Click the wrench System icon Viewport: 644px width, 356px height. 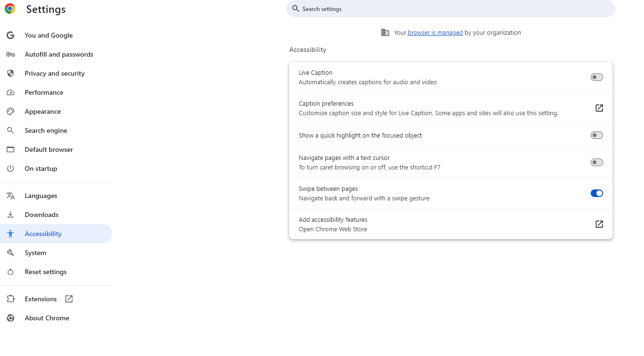10,253
